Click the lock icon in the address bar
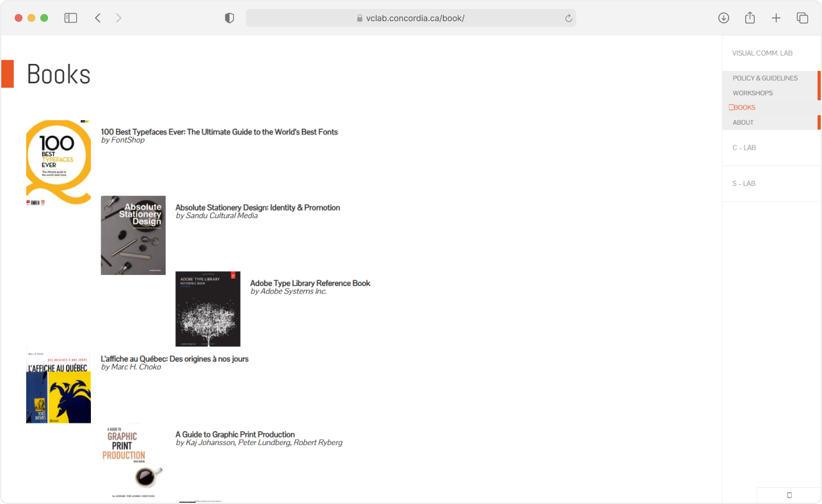Screen dimensions: 822x504 [x=360, y=19]
